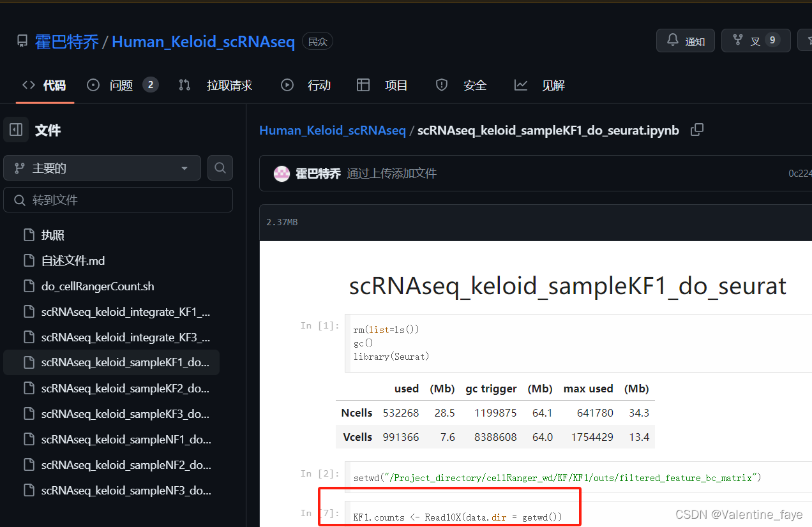
Task: Select the 安全 shield icon
Action: click(441, 84)
